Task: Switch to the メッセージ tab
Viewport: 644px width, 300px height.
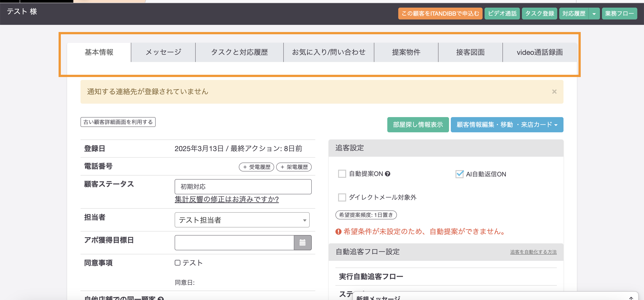Action: click(x=163, y=52)
